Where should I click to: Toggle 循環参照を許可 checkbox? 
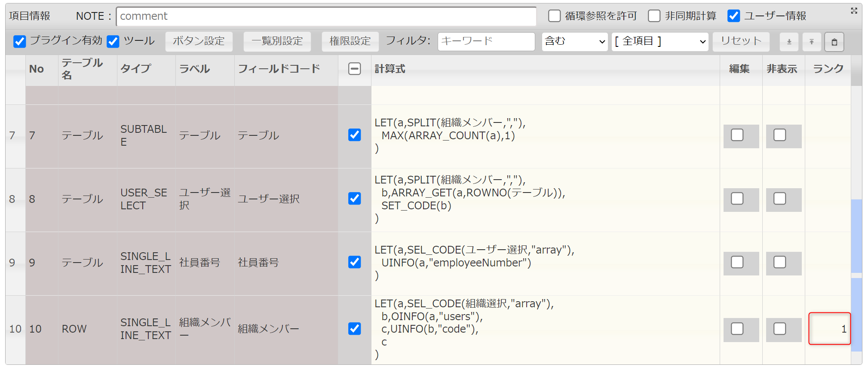coord(555,16)
